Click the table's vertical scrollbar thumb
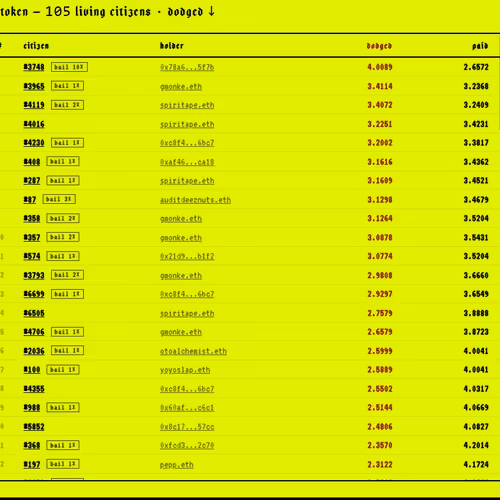Viewport: 500px width, 500px height. 499,95
